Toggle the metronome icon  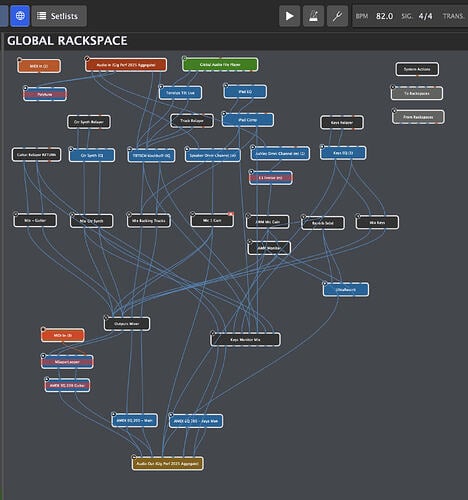(x=313, y=16)
